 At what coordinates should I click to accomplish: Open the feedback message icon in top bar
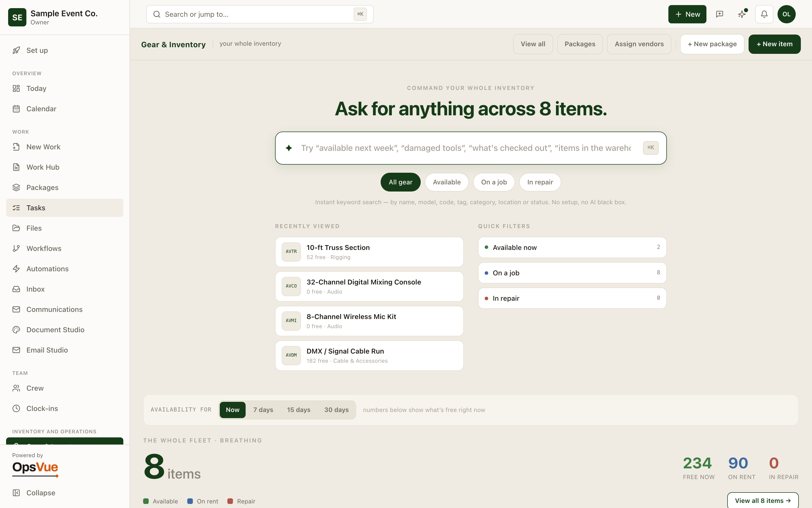[x=719, y=14]
